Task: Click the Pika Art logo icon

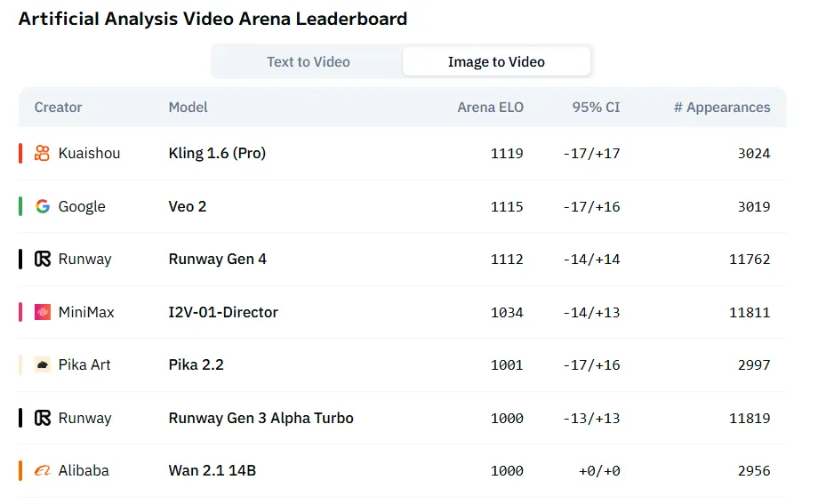Action: click(42, 364)
